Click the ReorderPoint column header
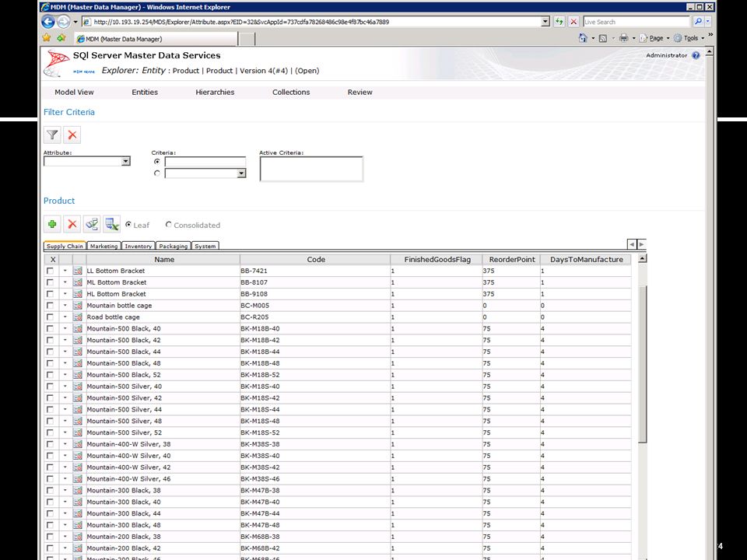 click(x=512, y=260)
